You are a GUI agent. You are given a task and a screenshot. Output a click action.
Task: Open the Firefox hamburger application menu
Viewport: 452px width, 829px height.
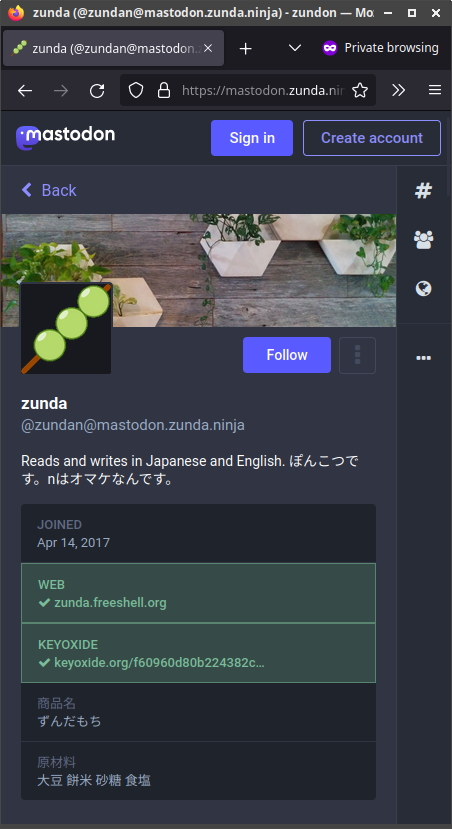(435, 90)
